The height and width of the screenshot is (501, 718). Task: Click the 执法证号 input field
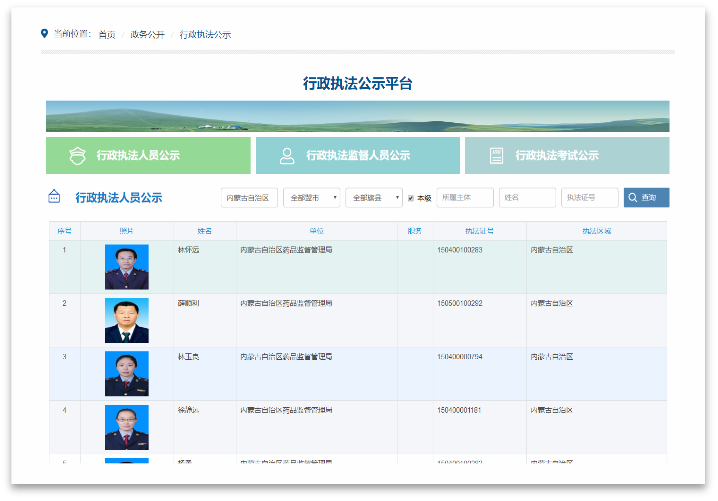(x=589, y=198)
